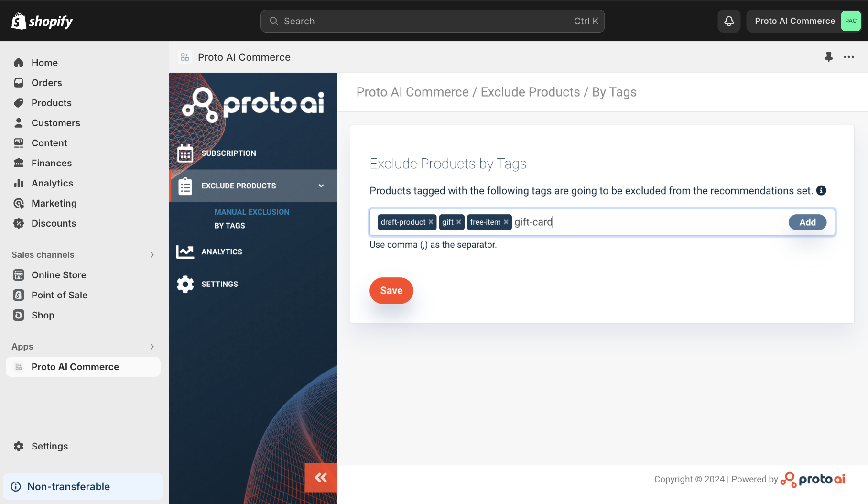Select the Exclude Products clipboard icon
The image size is (868, 504).
(185, 186)
